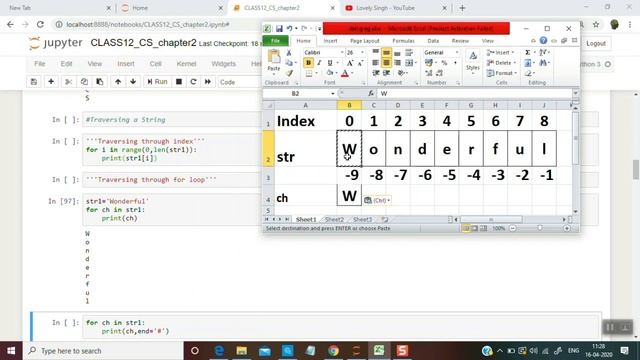Click the Logout button in Jupyter

coord(596,43)
